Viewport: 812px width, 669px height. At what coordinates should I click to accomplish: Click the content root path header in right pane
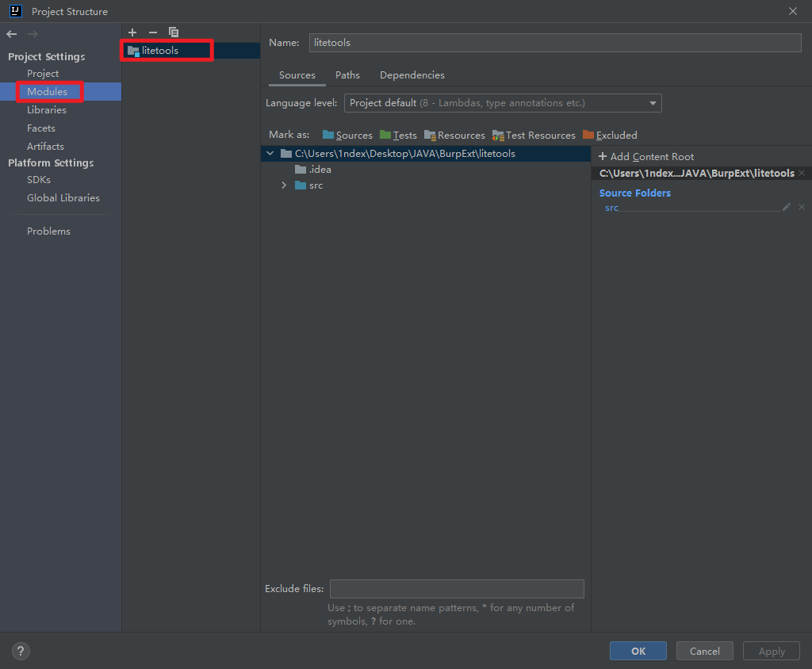pos(696,173)
